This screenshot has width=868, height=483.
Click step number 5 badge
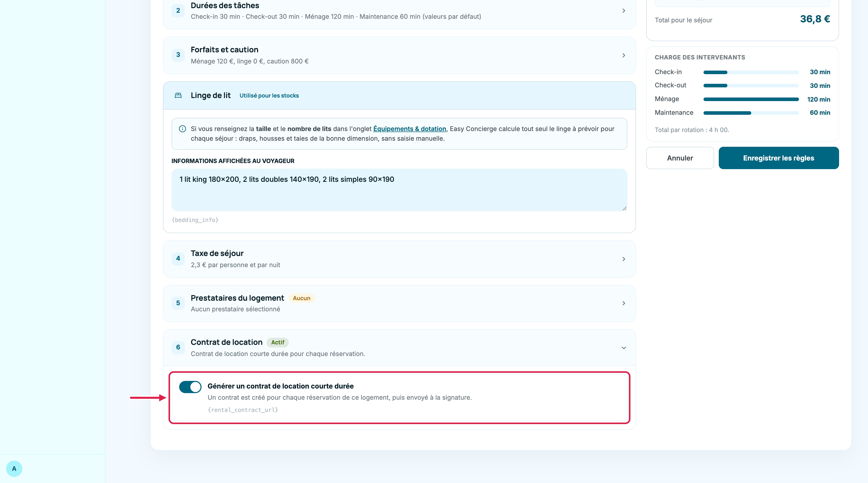coord(178,303)
